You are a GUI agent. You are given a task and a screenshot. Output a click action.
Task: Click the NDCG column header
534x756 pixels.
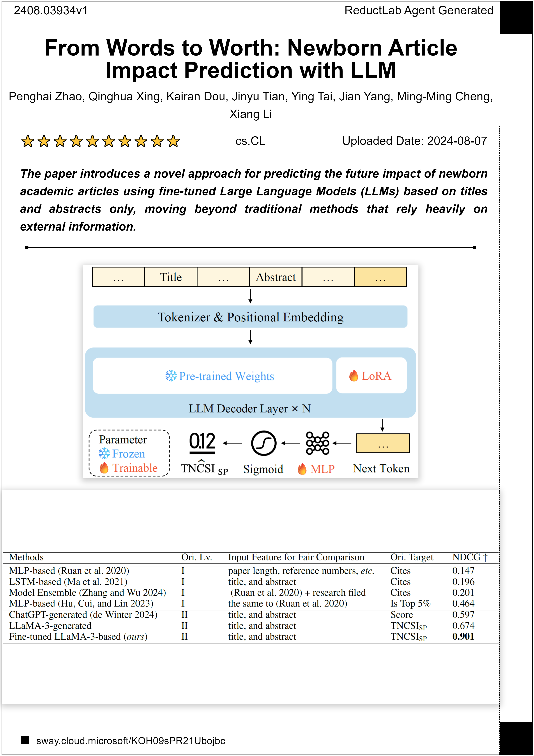(x=470, y=557)
